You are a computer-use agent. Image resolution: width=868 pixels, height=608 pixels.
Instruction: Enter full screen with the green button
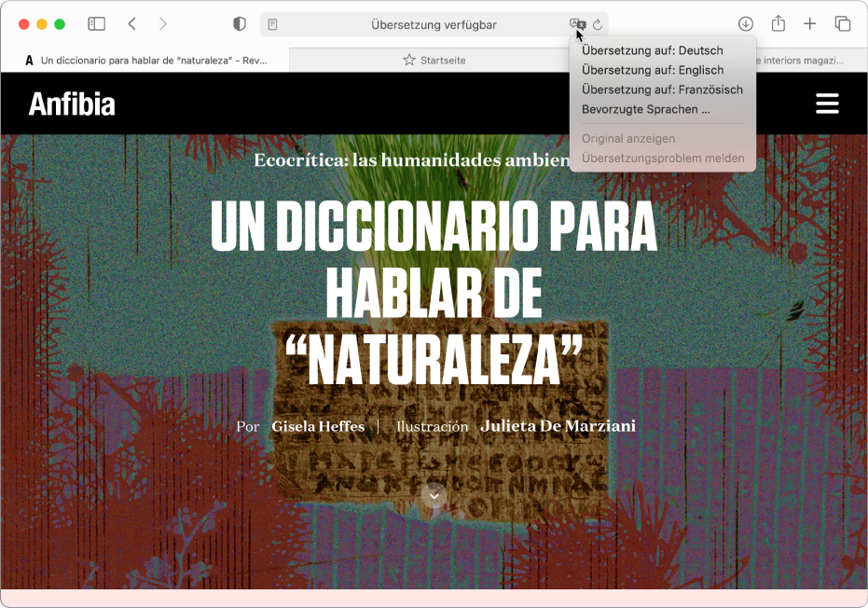click(x=60, y=24)
